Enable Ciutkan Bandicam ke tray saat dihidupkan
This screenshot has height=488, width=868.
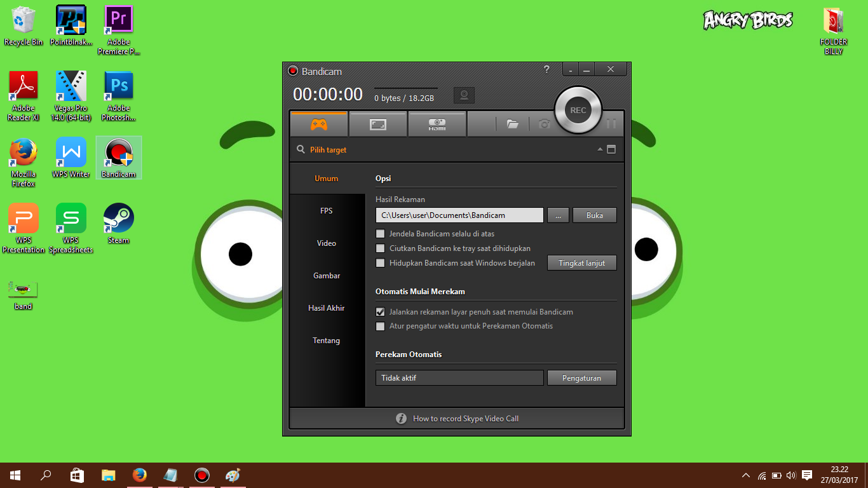click(x=381, y=248)
